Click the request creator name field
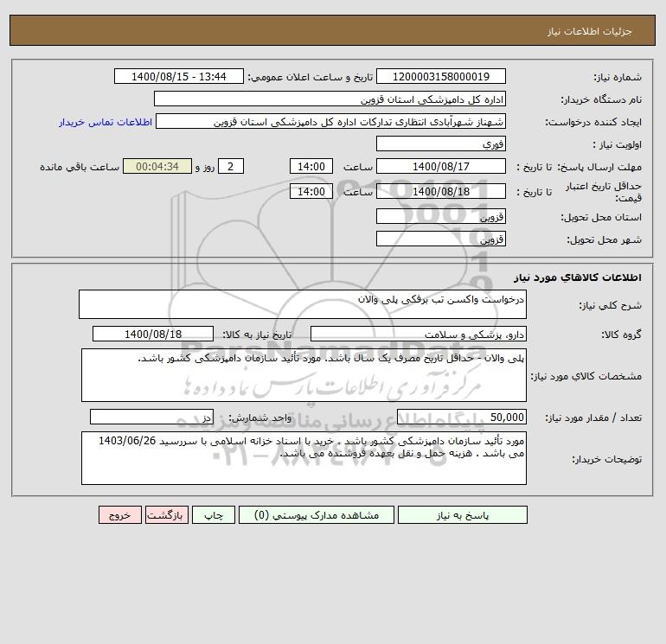Image resolution: width=666 pixels, height=644 pixels. (331, 121)
